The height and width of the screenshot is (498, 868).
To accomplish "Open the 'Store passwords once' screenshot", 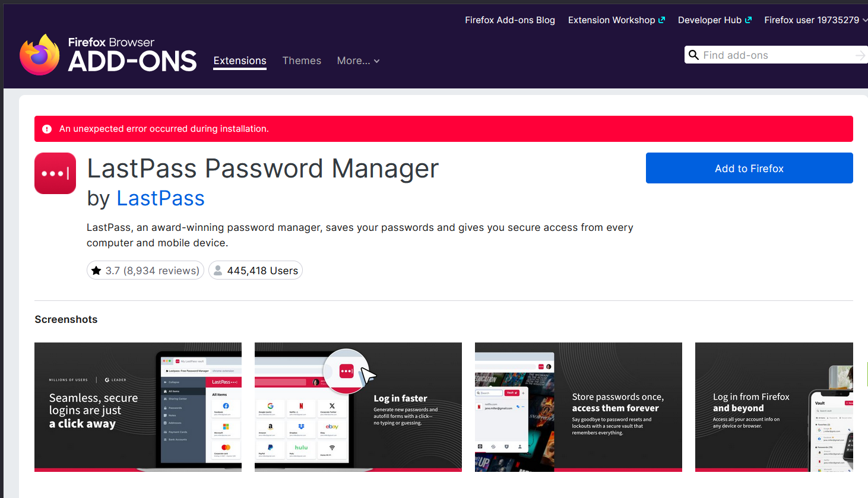I will (578, 407).
